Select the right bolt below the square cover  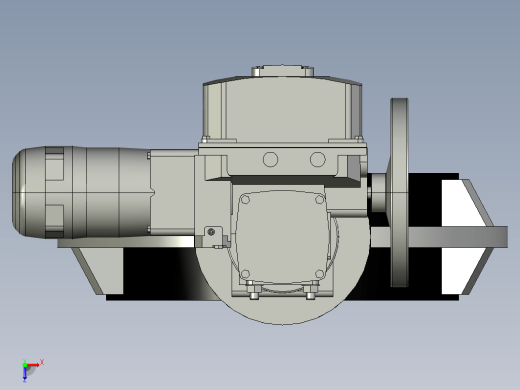pos(311,291)
